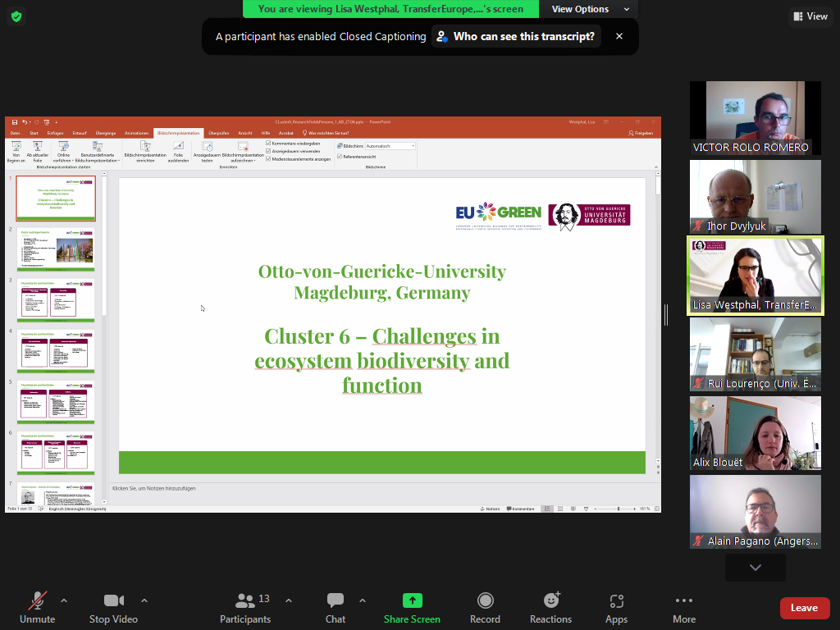This screenshot has width=840, height=630.
Task: Switch to the Einfügen tab
Action: point(55,133)
